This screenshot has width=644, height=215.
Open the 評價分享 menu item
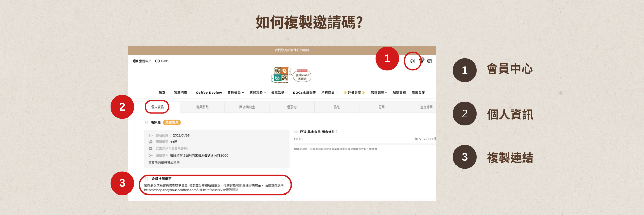pos(354,93)
